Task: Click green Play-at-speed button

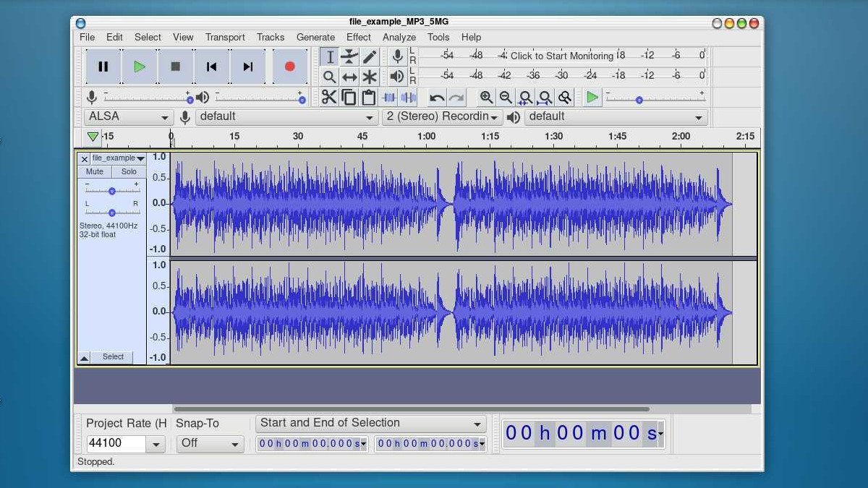Action: pos(592,97)
